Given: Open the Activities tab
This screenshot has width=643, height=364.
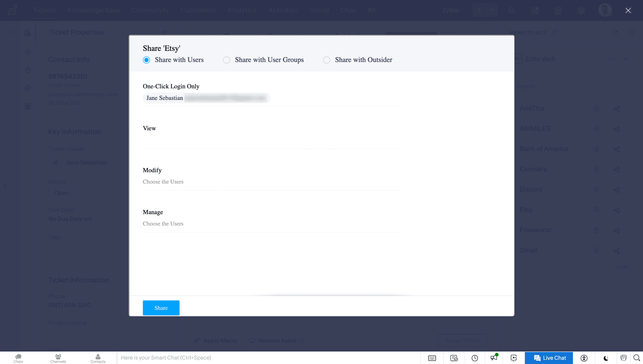Looking at the screenshot, I should tap(283, 10).
